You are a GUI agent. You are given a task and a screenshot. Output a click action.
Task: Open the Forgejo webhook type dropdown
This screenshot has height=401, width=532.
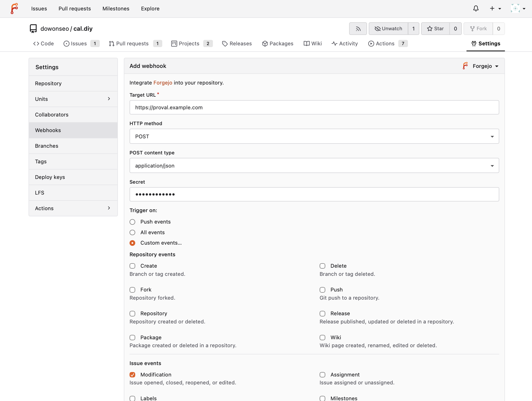point(481,66)
